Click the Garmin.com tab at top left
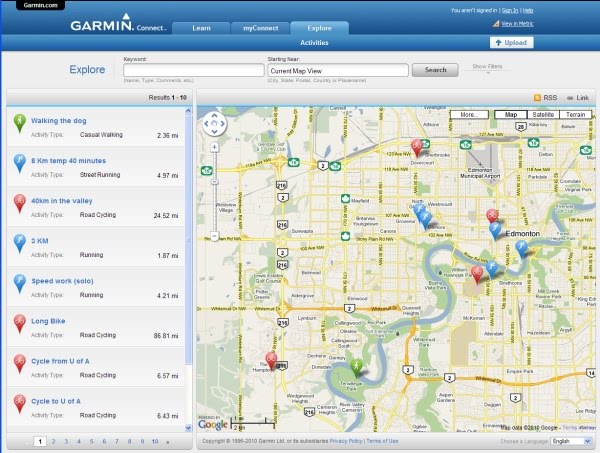The width and height of the screenshot is (600, 453). pyautogui.click(x=41, y=5)
